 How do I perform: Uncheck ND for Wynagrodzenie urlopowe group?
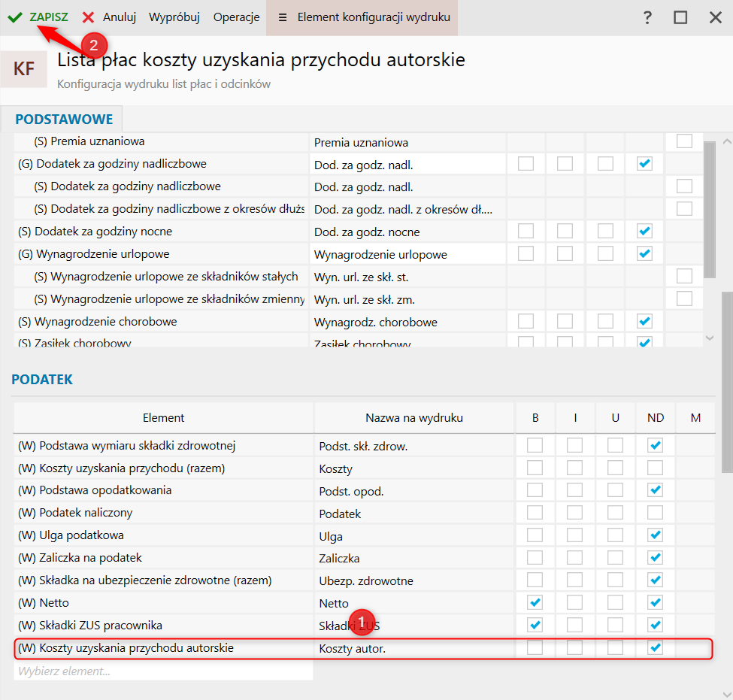coord(644,253)
